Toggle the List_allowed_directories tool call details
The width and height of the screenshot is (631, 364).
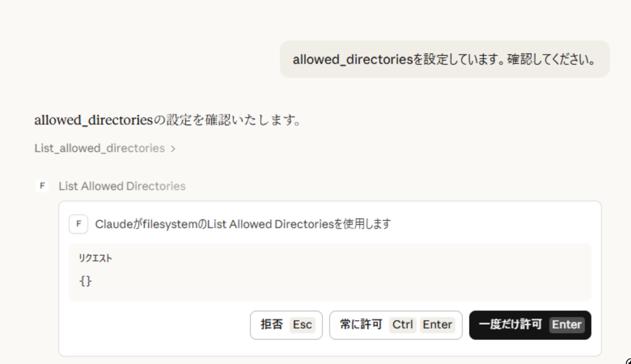100,148
